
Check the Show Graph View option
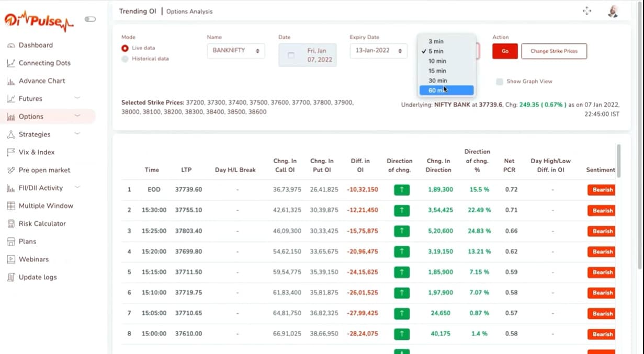pos(500,82)
